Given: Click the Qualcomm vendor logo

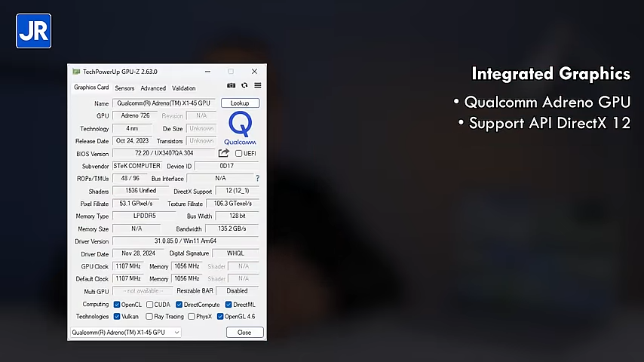Looking at the screenshot, I should [241, 128].
